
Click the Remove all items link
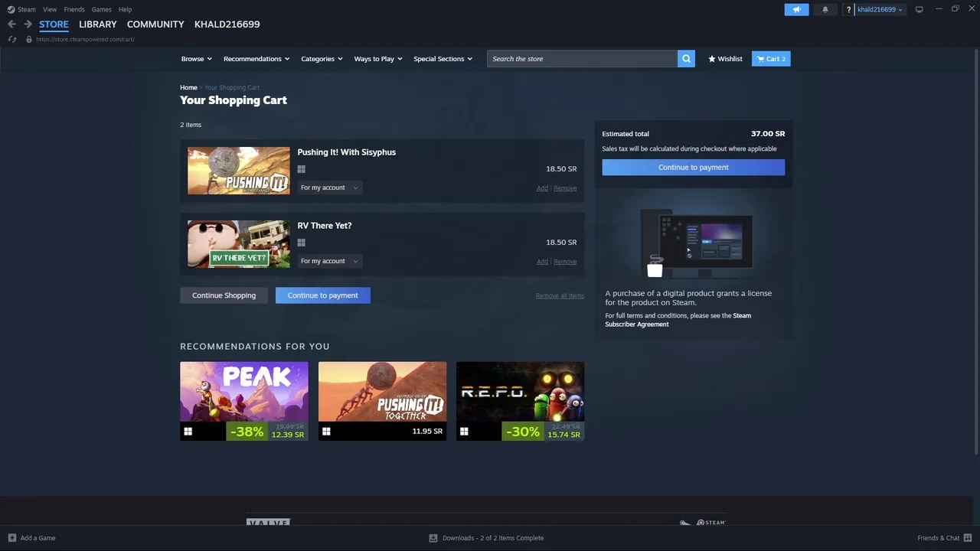pyautogui.click(x=560, y=296)
